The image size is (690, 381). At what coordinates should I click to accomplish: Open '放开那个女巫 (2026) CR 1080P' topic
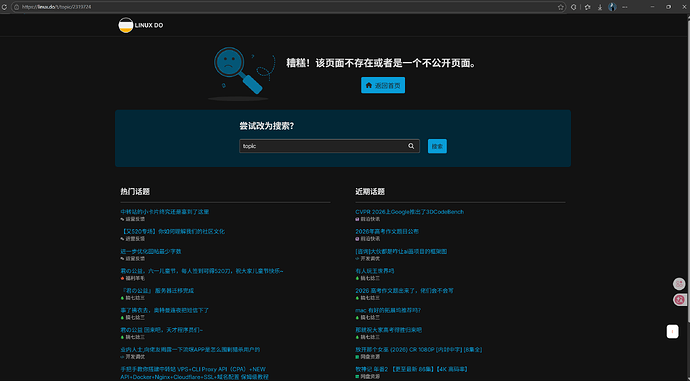[418, 350]
